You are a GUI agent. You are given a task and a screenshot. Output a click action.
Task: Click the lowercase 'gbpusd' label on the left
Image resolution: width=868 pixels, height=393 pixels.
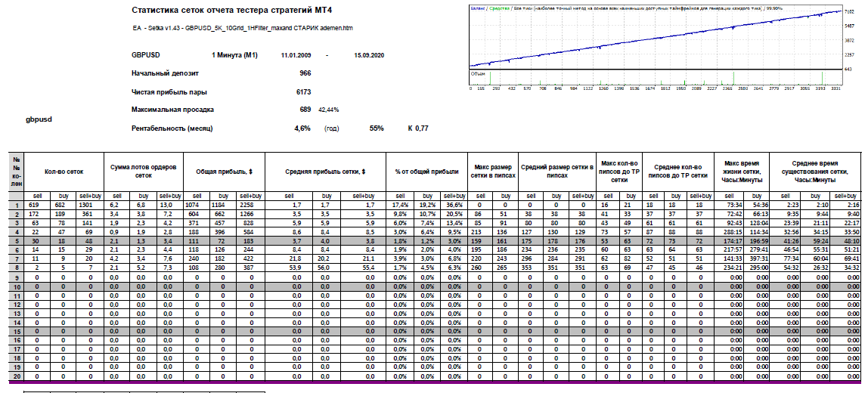click(x=39, y=119)
